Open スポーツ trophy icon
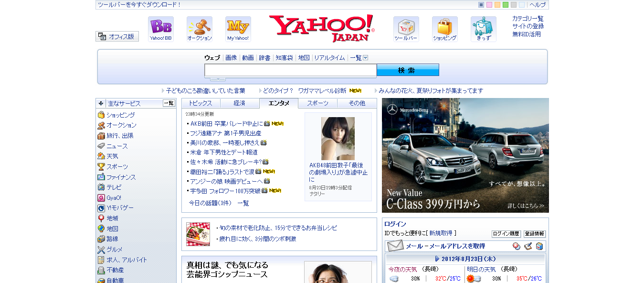 101,167
